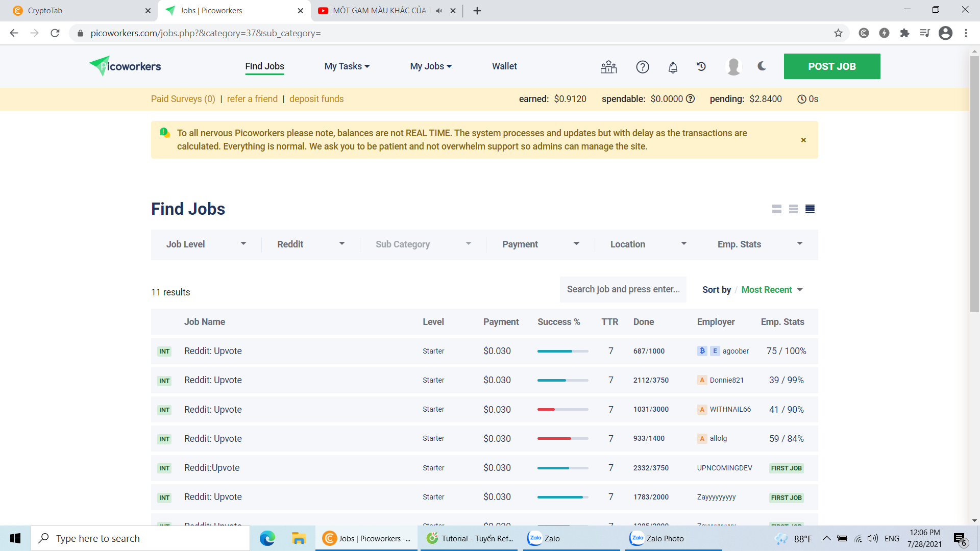This screenshot has height=551, width=980.
Task: Open the Windows notification center
Action: pos(960,539)
